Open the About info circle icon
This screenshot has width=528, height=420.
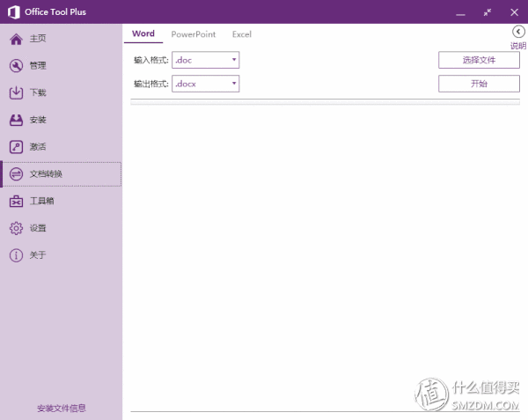tap(16, 255)
